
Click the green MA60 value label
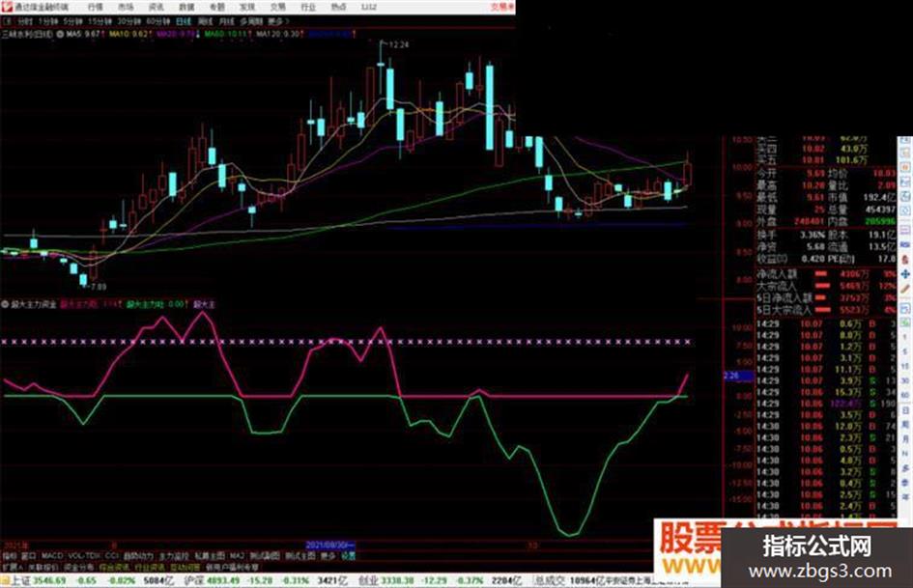click(x=228, y=35)
